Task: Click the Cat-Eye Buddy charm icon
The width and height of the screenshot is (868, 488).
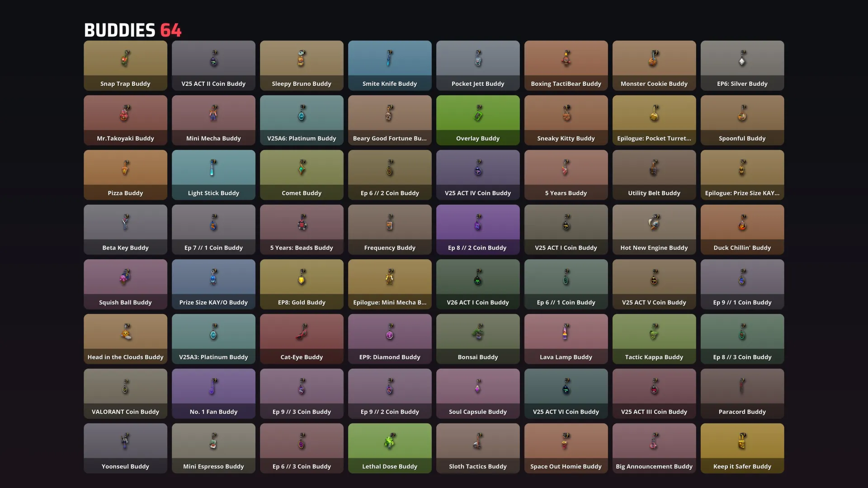Action: pos(302,332)
